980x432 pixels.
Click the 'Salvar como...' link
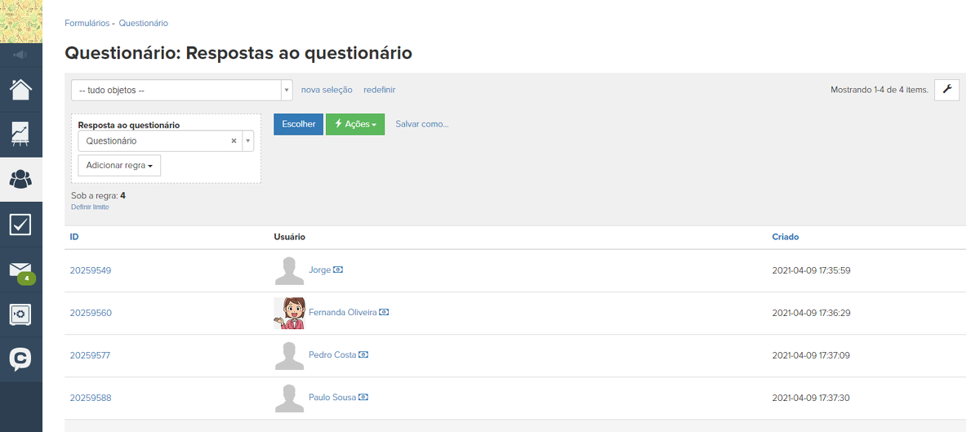(x=422, y=124)
